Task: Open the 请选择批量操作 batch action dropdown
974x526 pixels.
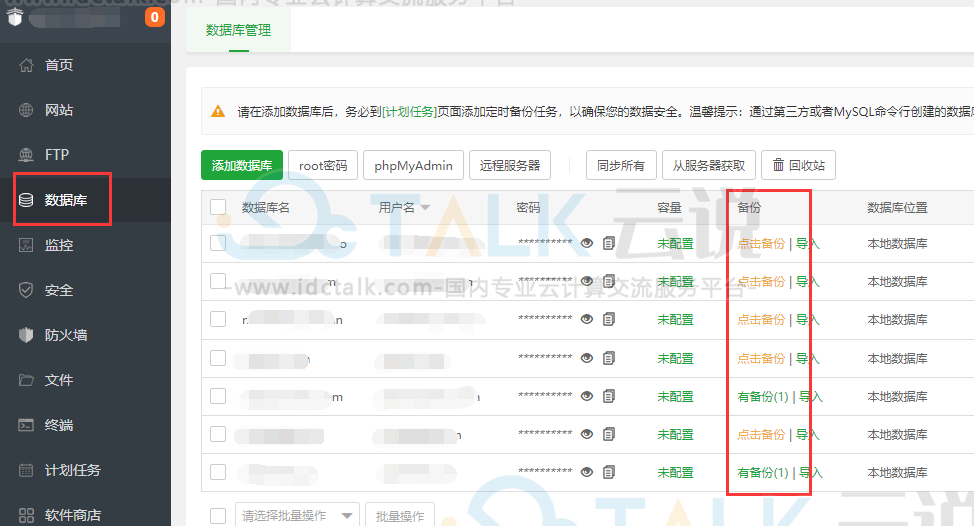Action: 297,516
